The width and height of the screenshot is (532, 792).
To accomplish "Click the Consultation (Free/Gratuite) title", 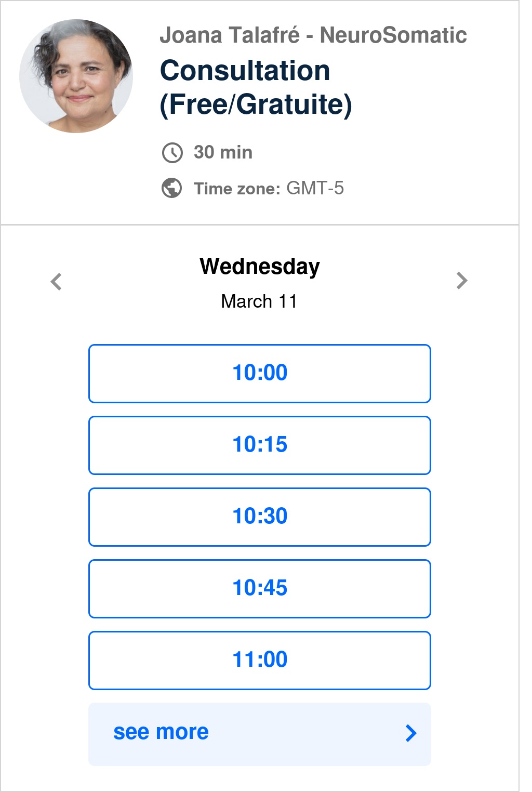I will pyautogui.click(x=256, y=87).
